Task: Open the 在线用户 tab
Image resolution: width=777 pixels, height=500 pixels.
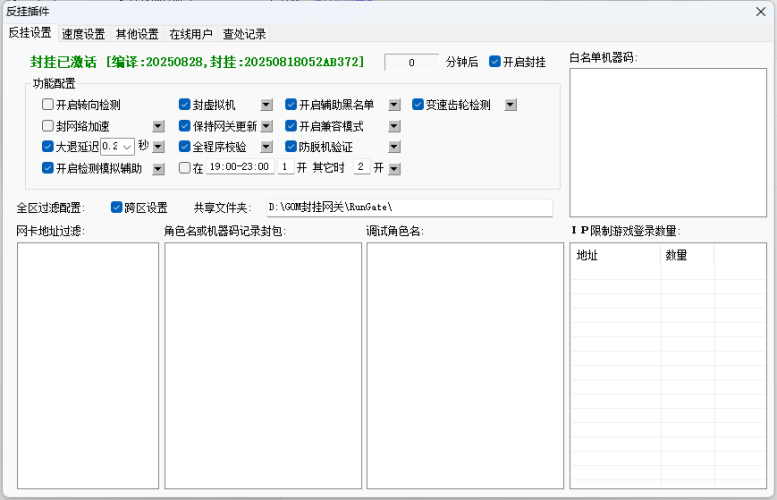Action: point(190,34)
